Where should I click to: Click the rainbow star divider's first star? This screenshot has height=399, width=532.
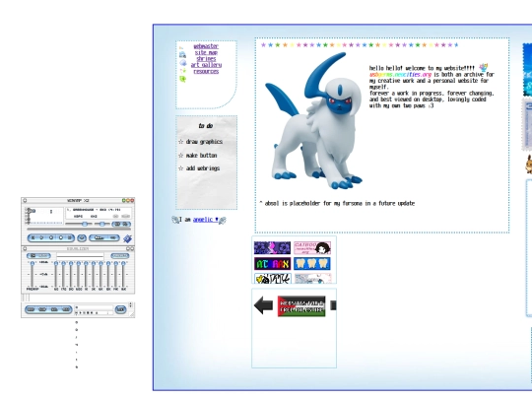click(263, 44)
